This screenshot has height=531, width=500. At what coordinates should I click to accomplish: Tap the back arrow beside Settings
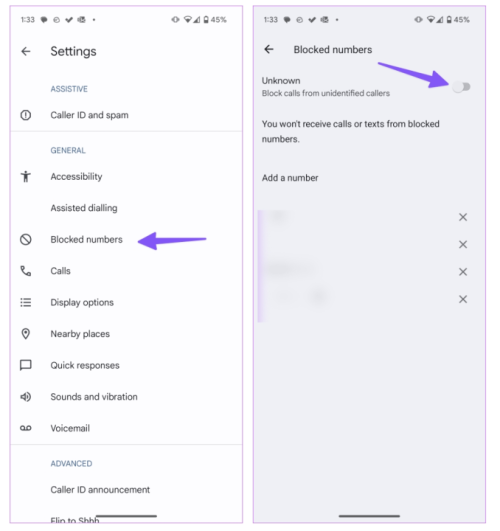26,51
